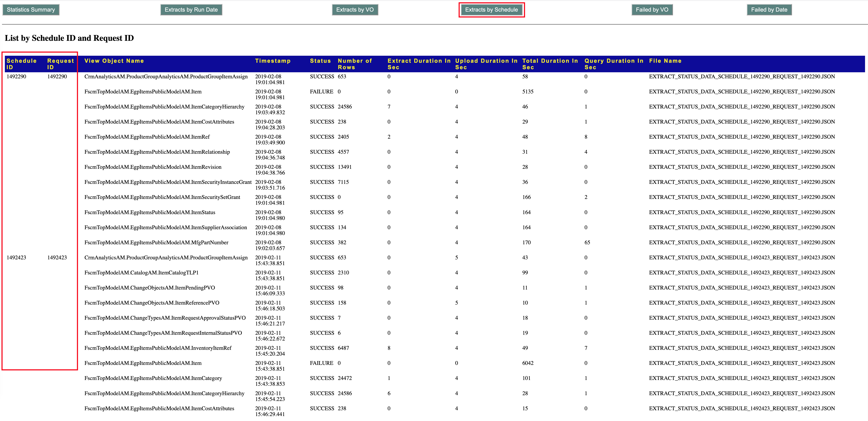Click the first FAILURE status cell
This screenshot has height=421, width=868.
[321, 92]
